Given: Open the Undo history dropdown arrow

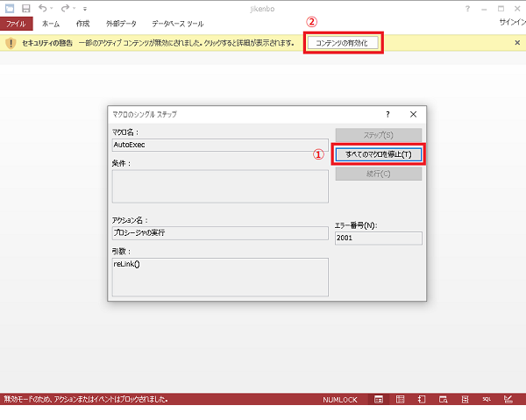Looking at the screenshot, I should click(51, 8).
